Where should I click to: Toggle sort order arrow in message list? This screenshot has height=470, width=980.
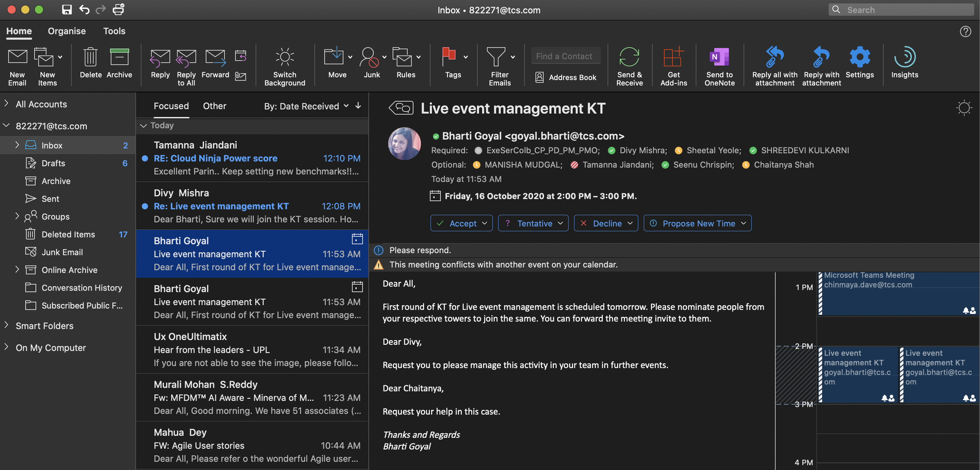point(358,106)
